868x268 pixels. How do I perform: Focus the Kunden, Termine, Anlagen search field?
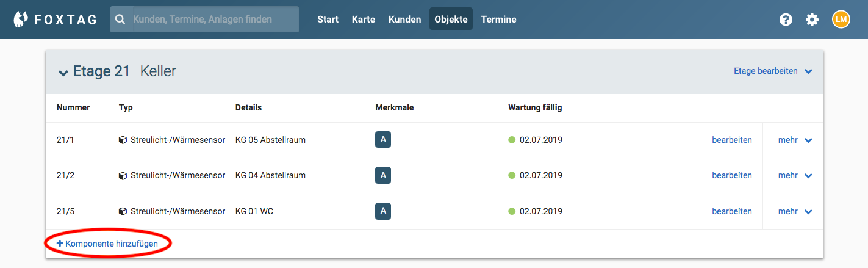pos(204,20)
